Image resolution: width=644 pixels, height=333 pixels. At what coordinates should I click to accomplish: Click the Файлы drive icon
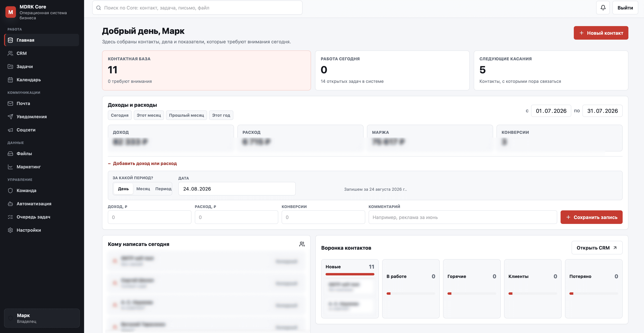tap(10, 154)
